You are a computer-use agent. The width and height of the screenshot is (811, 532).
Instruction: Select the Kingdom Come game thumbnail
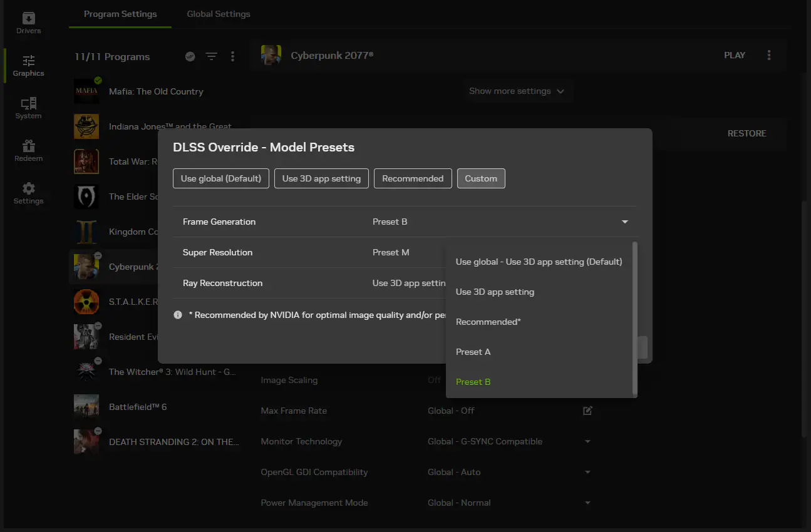point(86,232)
